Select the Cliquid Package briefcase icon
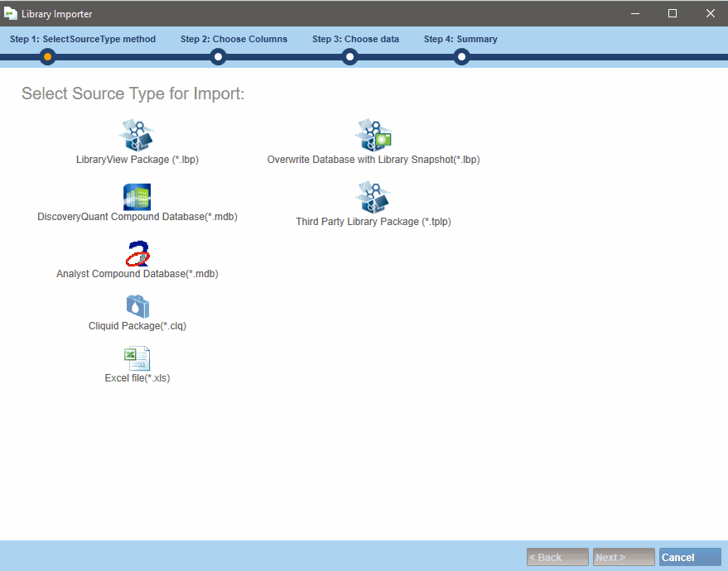 point(137,306)
